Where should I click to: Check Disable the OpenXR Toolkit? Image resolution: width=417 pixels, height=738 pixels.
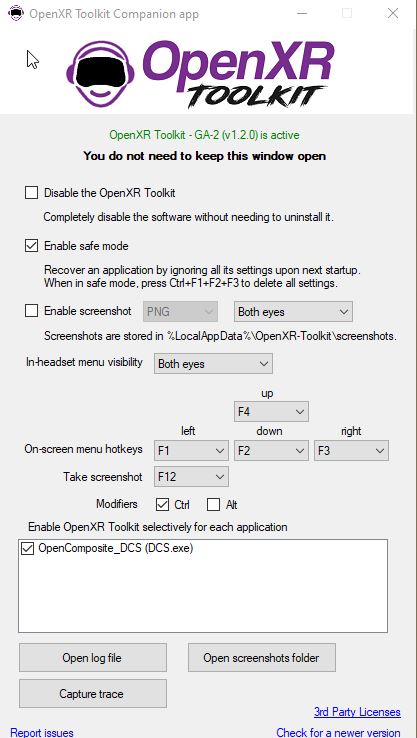(x=32, y=193)
